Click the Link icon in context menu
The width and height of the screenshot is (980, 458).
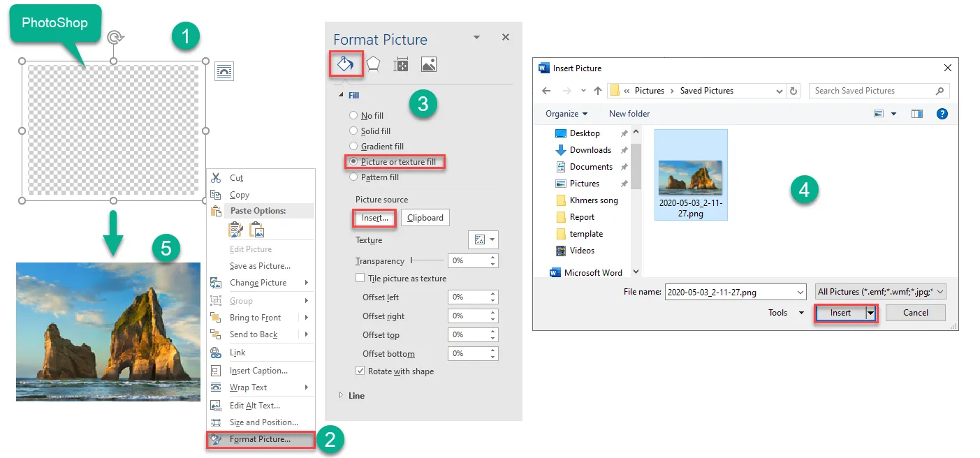coord(216,353)
